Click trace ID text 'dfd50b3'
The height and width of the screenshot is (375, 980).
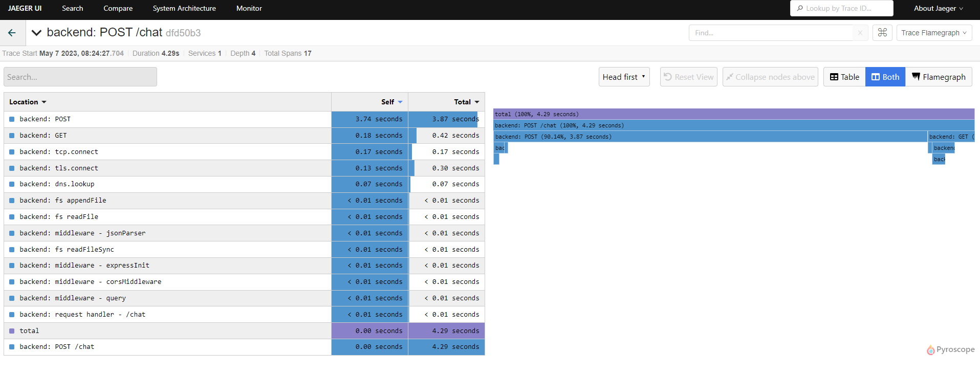pyautogui.click(x=183, y=33)
